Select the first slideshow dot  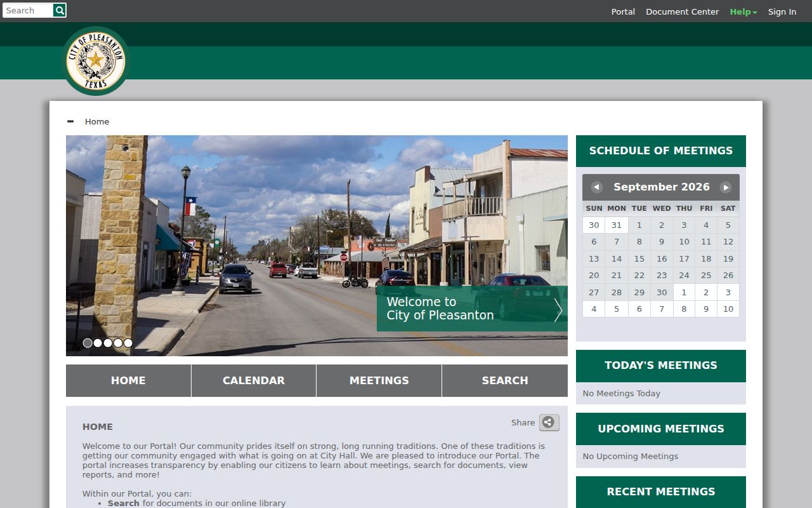click(88, 343)
